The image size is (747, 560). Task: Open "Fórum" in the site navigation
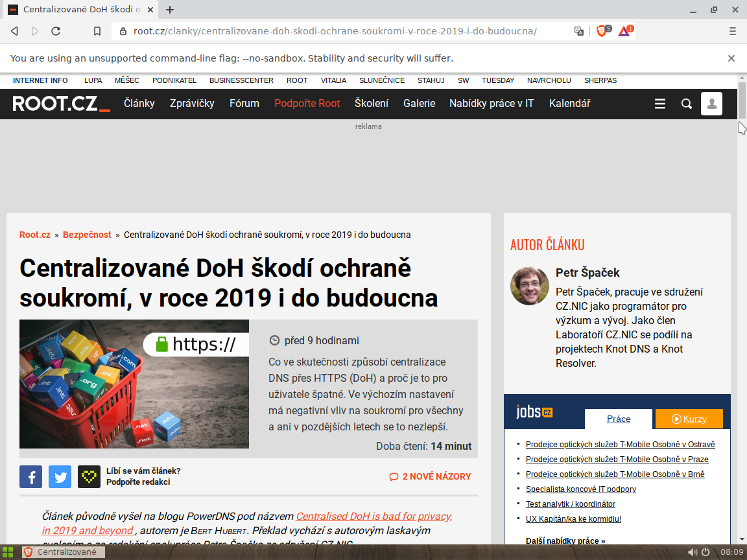pos(244,103)
